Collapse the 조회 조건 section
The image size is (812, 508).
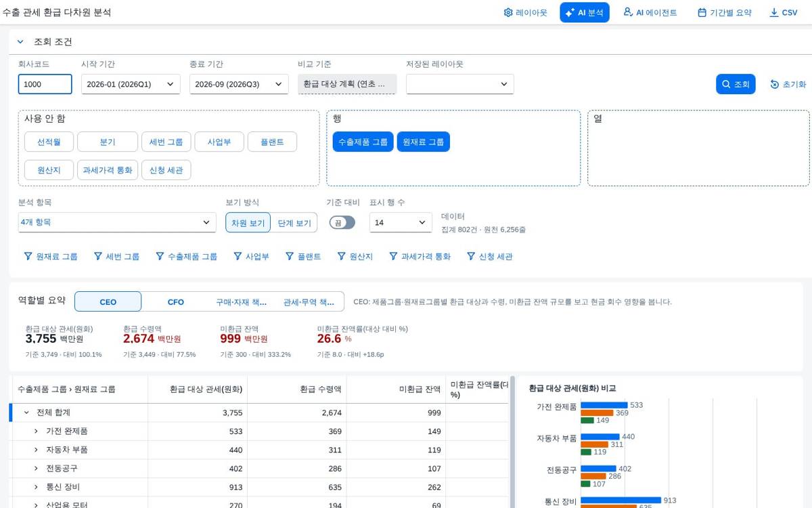click(x=20, y=42)
